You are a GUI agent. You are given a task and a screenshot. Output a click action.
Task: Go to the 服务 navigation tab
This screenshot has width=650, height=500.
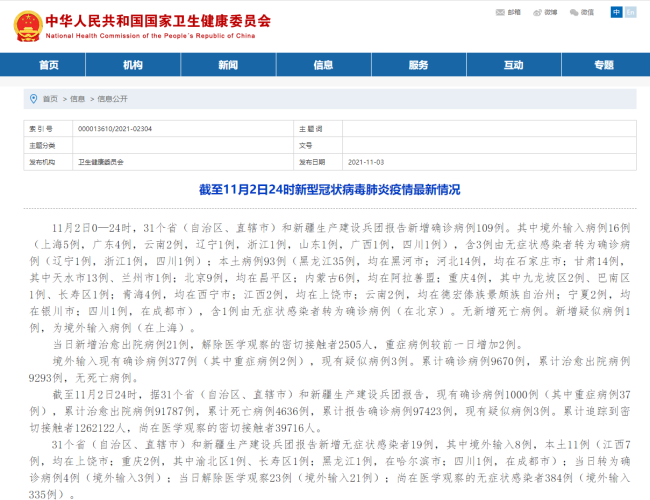(x=418, y=65)
